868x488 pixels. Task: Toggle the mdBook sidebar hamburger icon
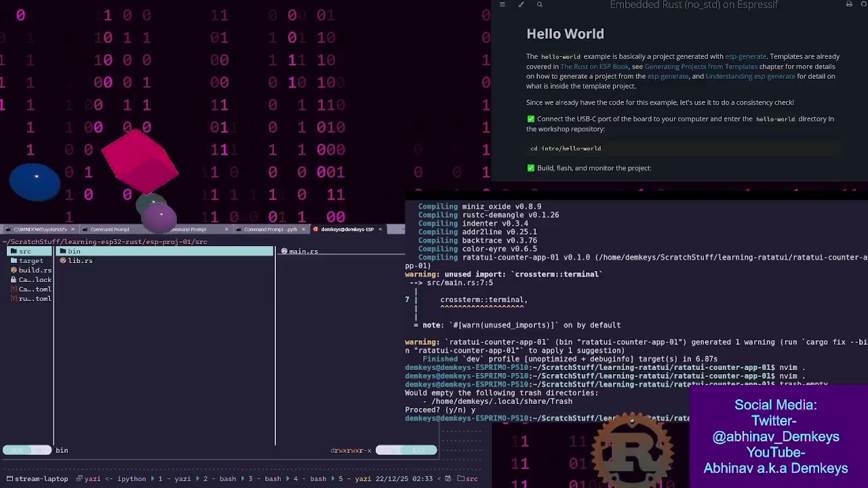pyautogui.click(x=502, y=5)
